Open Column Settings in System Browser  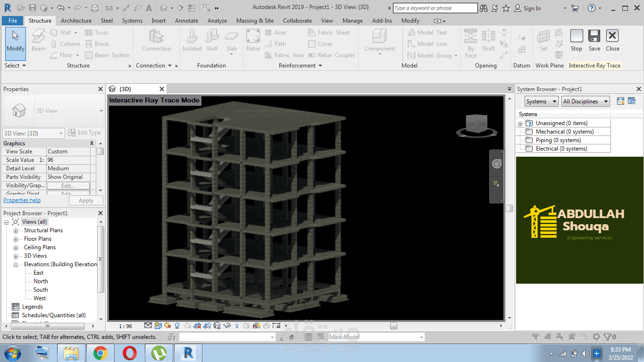632,101
